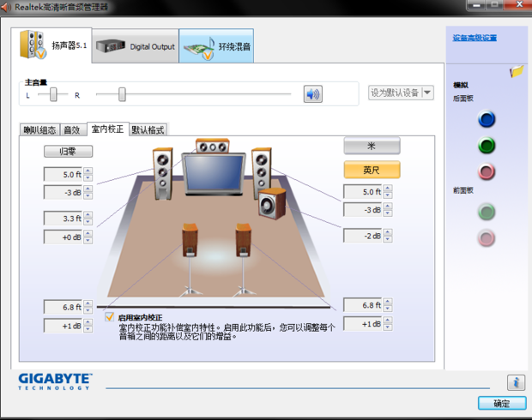The image size is (532, 420).
Task: Minimize the Realtek audio manager window
Action: (x=477, y=5)
